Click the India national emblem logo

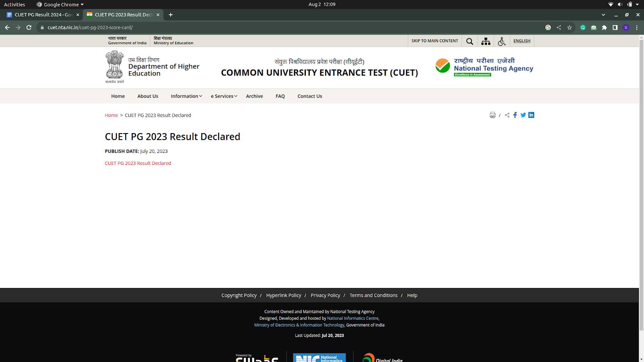point(115,67)
